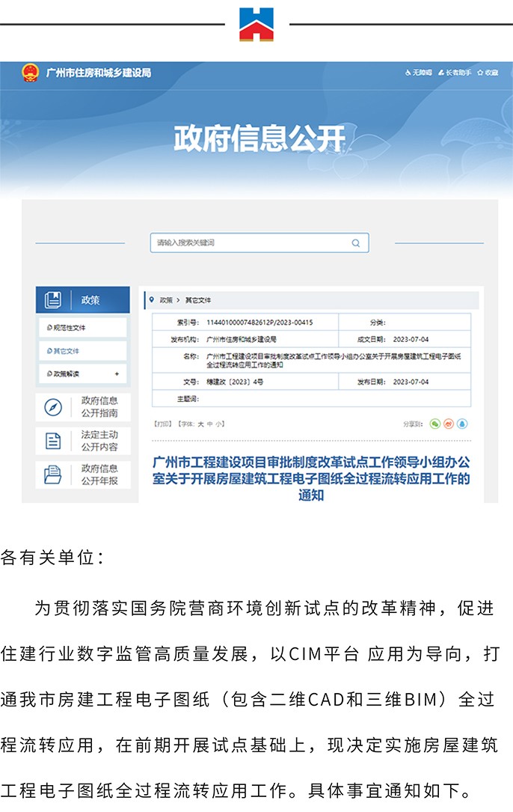Select 其它文件 in the policy sidebar
Image resolution: width=513 pixels, height=812 pixels.
(x=66, y=351)
